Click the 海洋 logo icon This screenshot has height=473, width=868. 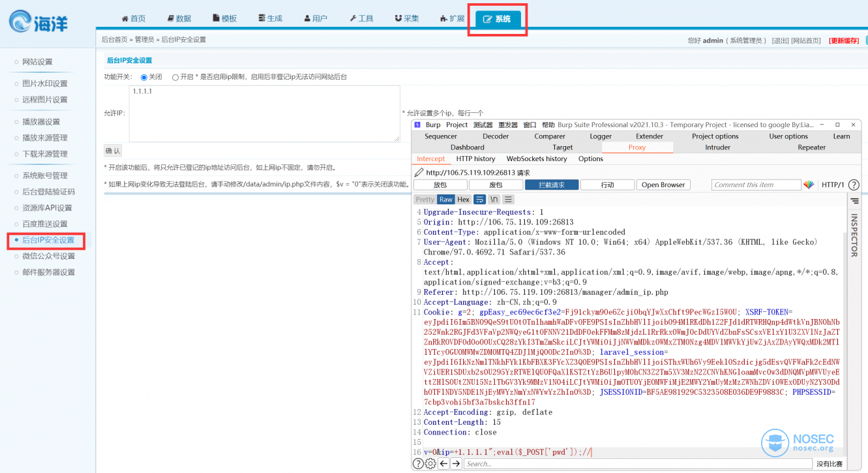(x=39, y=22)
